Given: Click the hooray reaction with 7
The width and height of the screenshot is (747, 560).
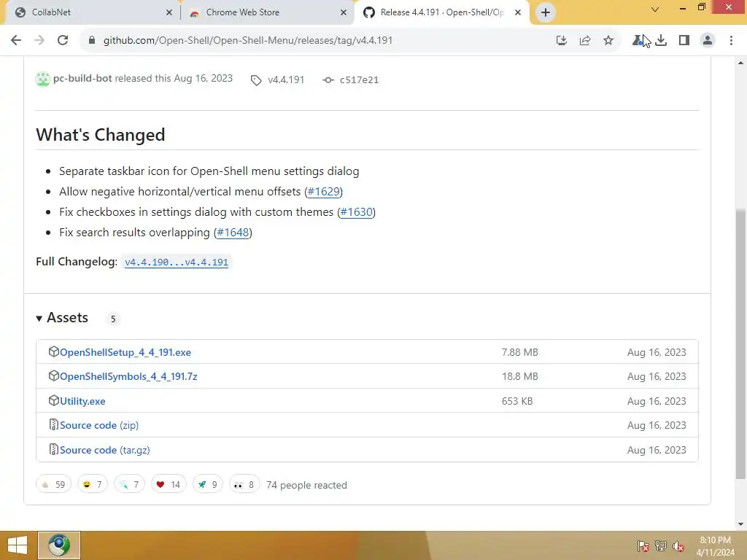Looking at the screenshot, I should point(129,484).
